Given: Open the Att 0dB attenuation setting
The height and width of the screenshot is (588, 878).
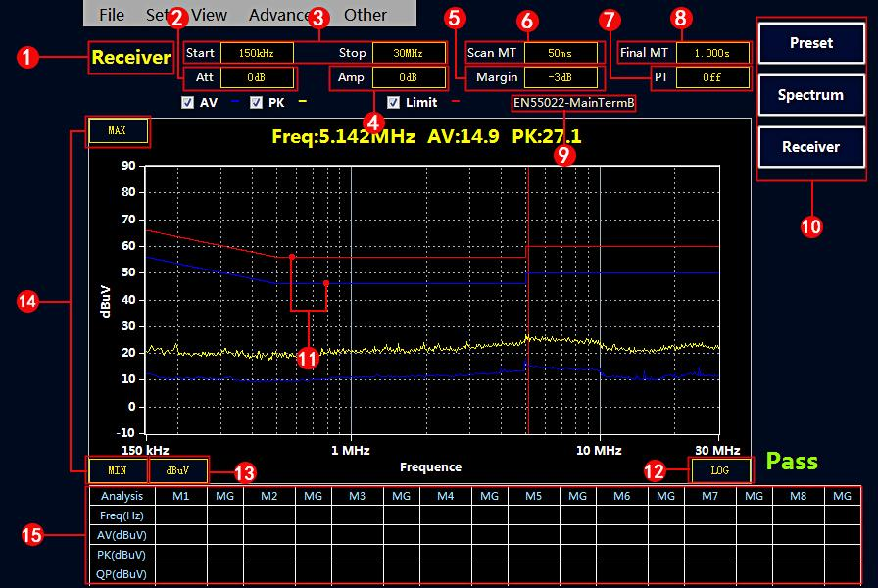Looking at the screenshot, I should [x=256, y=77].
